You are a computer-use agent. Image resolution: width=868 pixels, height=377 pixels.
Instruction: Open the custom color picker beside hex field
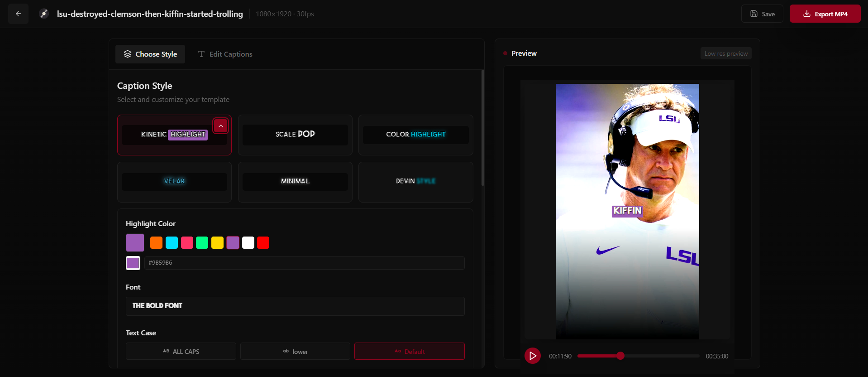133,263
